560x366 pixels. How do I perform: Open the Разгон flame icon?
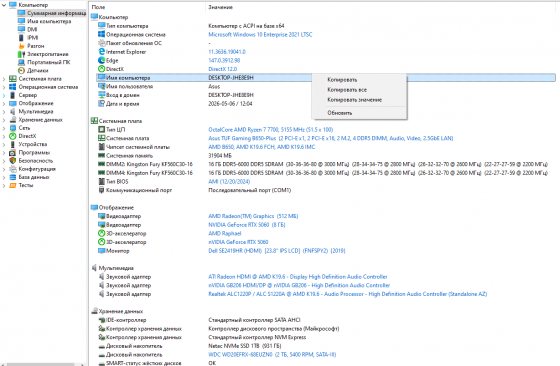[21, 46]
